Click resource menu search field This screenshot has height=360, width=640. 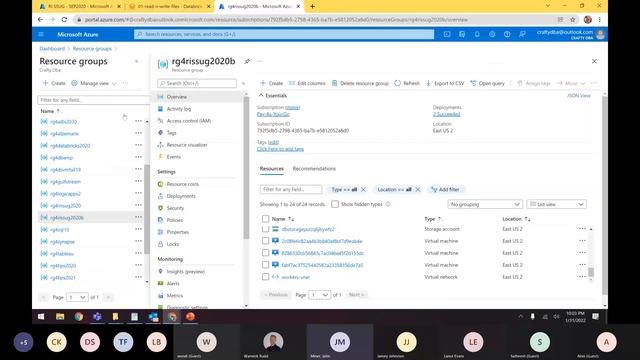click(197, 83)
